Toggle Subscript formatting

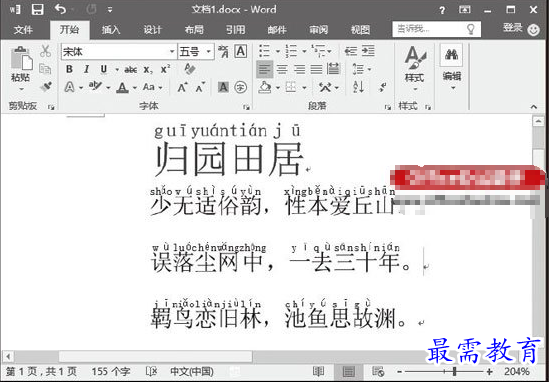pos(148,70)
